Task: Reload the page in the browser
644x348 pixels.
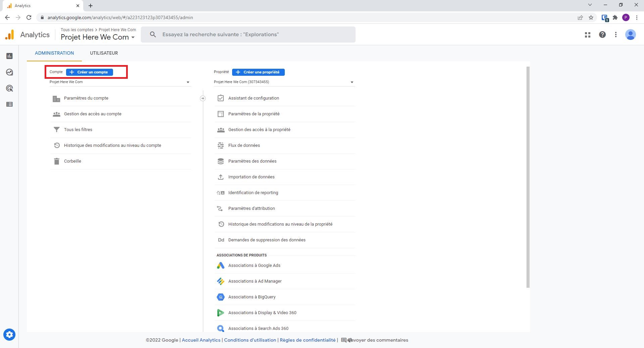Action: (29, 17)
